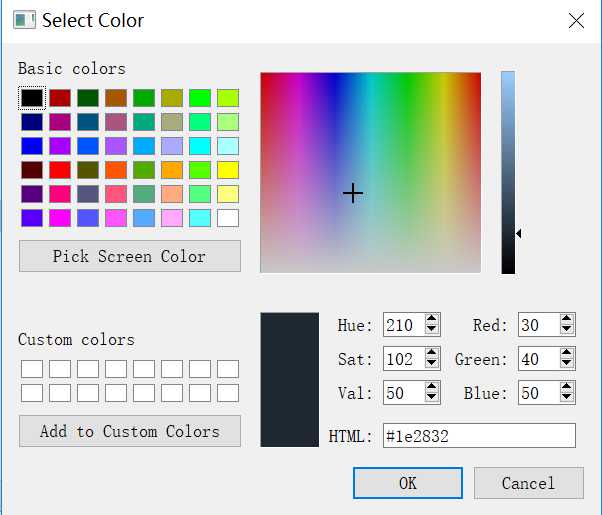Viewport: 602px width, 515px height.
Task: Click the HTML hex code field
Action: click(479, 436)
